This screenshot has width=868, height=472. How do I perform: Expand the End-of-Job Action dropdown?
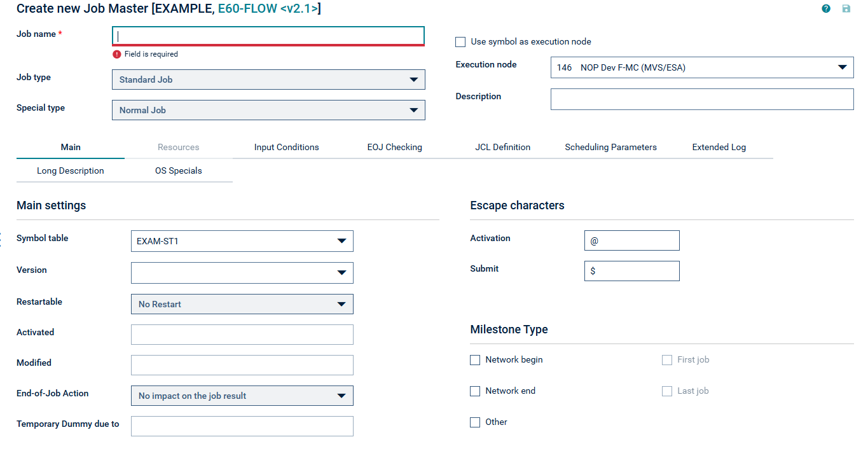242,396
